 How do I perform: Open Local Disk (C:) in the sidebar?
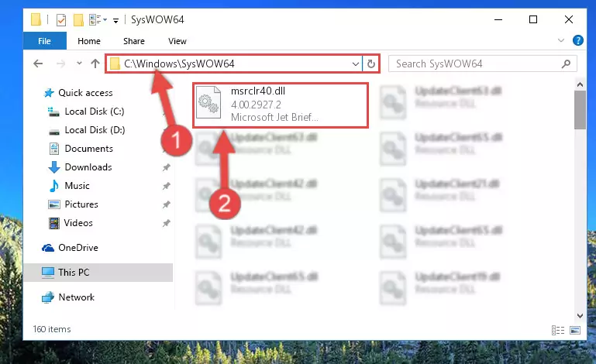click(x=95, y=112)
